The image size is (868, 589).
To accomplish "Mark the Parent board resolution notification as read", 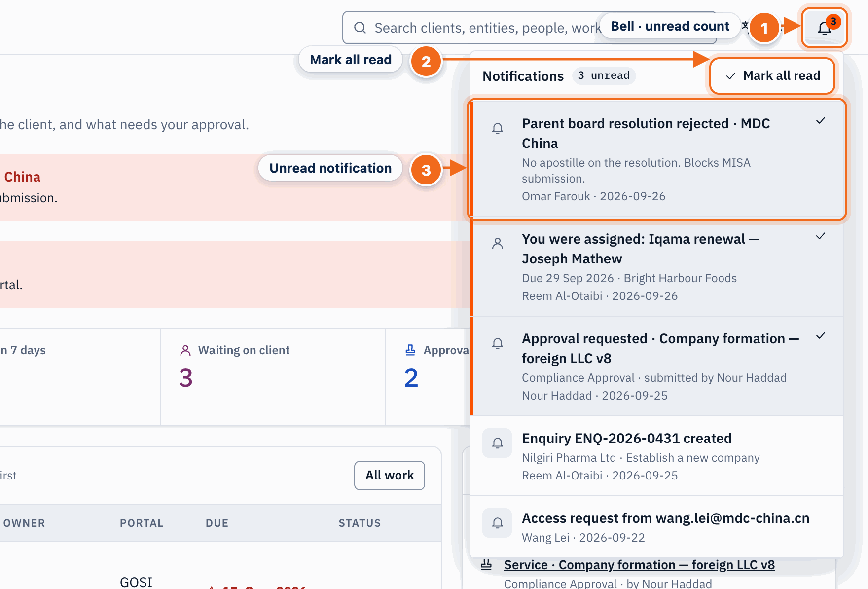I will [x=821, y=121].
